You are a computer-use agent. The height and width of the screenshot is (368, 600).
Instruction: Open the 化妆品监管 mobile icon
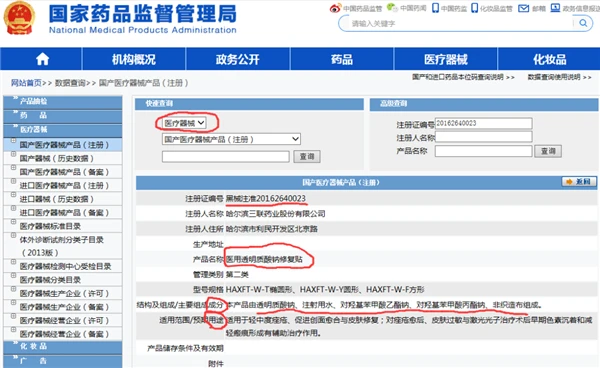click(x=474, y=8)
